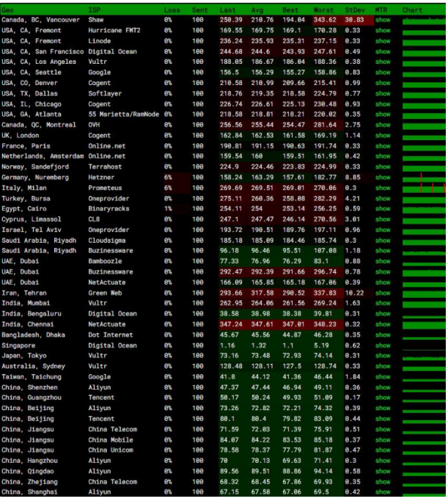Image resolution: width=448 pixels, height=504 pixels.
Task: Click the Sent column header
Action: point(199,10)
